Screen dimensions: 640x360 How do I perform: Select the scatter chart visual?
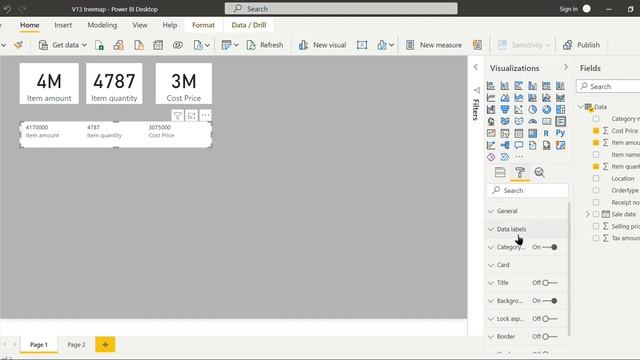[x=519, y=109]
